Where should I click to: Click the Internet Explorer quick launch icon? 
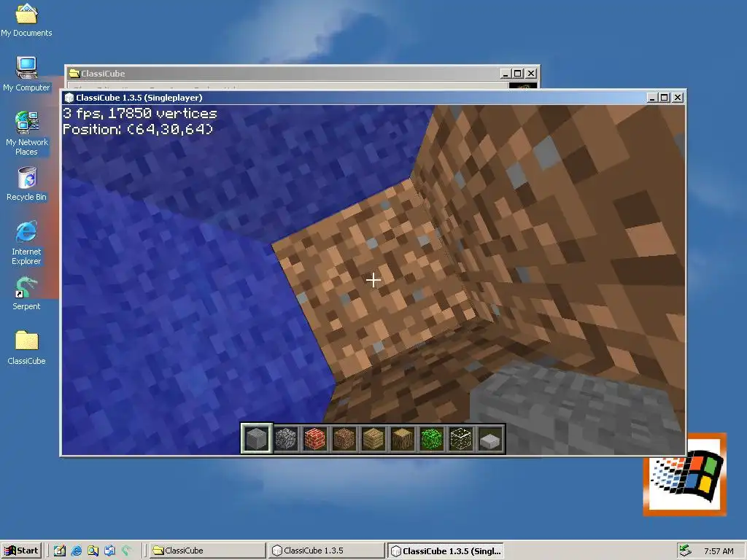coord(76,551)
